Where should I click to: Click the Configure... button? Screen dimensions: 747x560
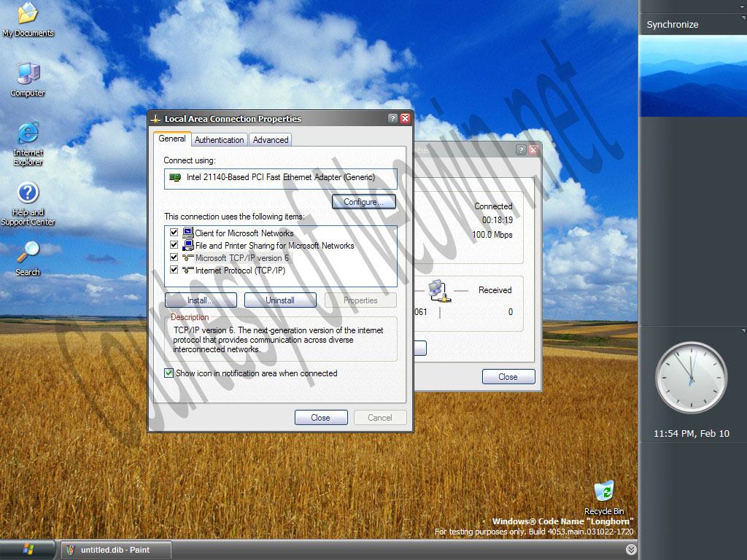coord(363,202)
